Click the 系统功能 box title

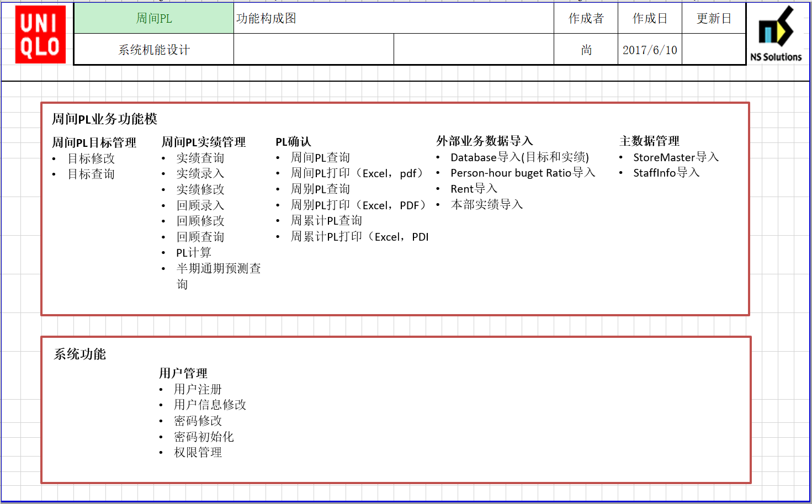(79, 354)
